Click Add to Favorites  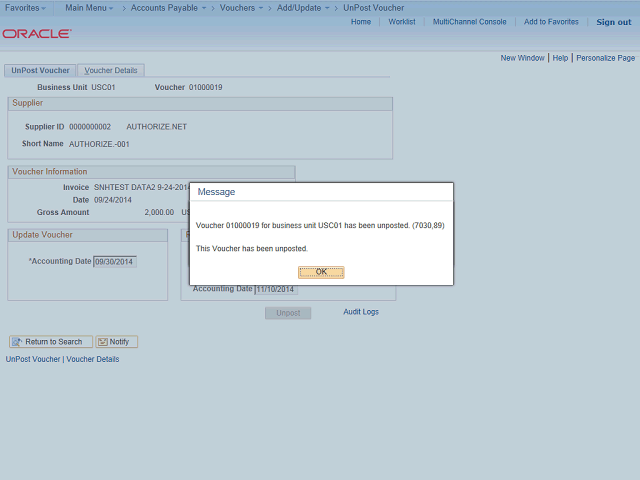551,22
